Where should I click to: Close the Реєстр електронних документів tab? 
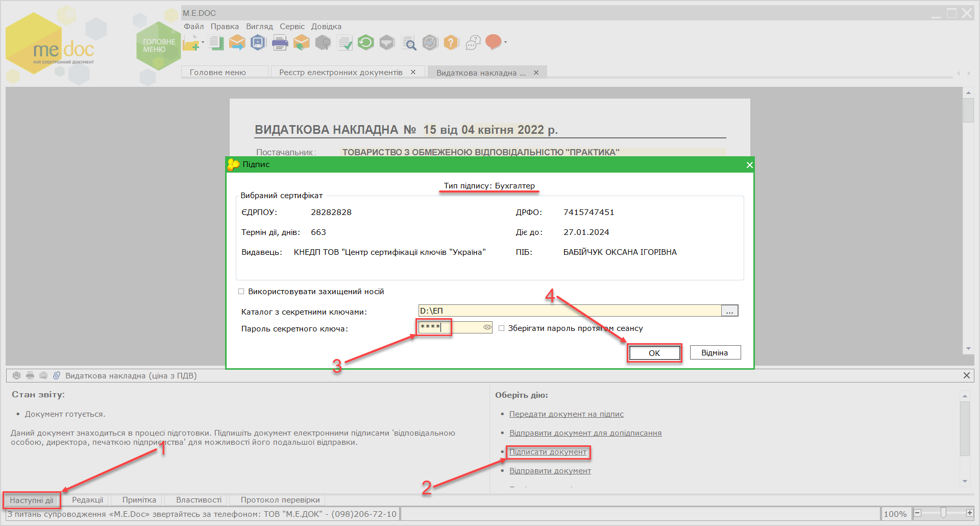pos(413,72)
